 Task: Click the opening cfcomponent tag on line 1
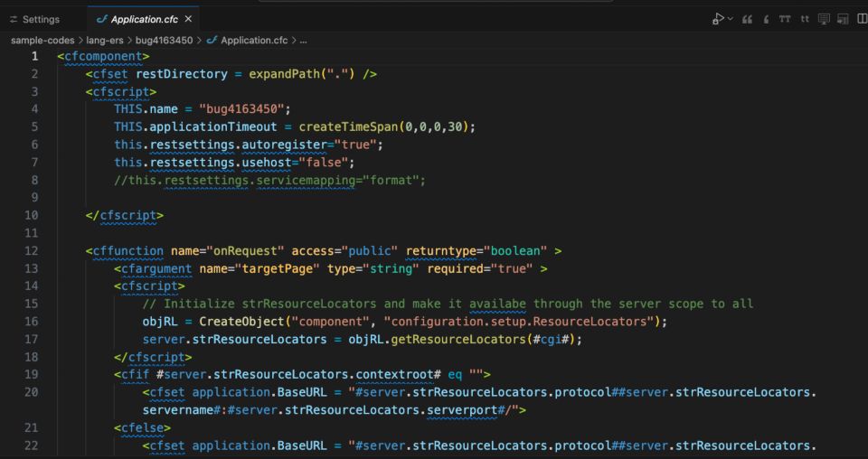point(103,56)
